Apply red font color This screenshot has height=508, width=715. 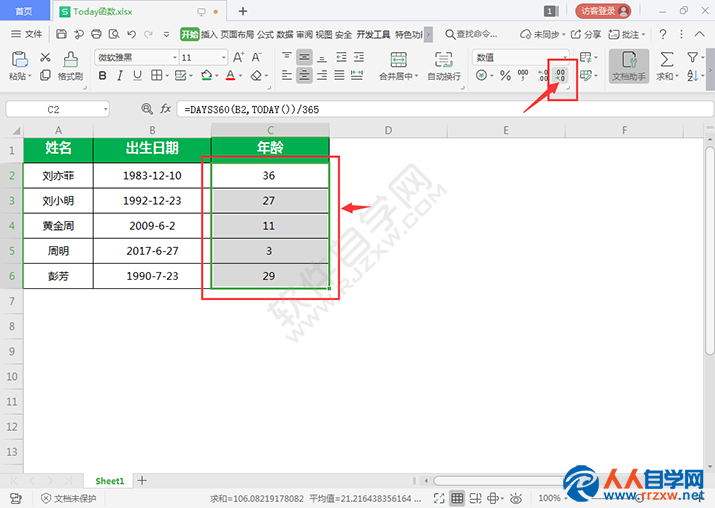point(231,75)
